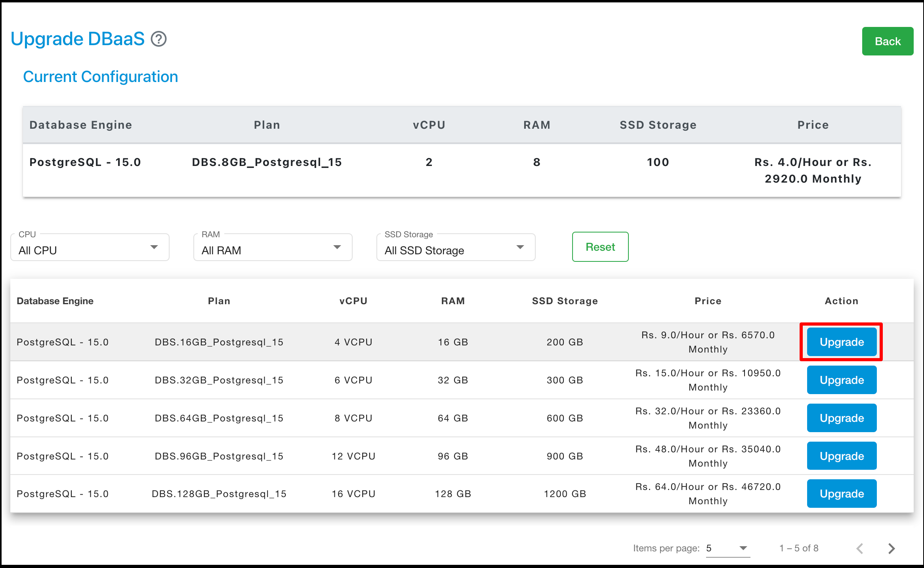
Task: Click the 128 GB RAM cell
Action: point(453,494)
